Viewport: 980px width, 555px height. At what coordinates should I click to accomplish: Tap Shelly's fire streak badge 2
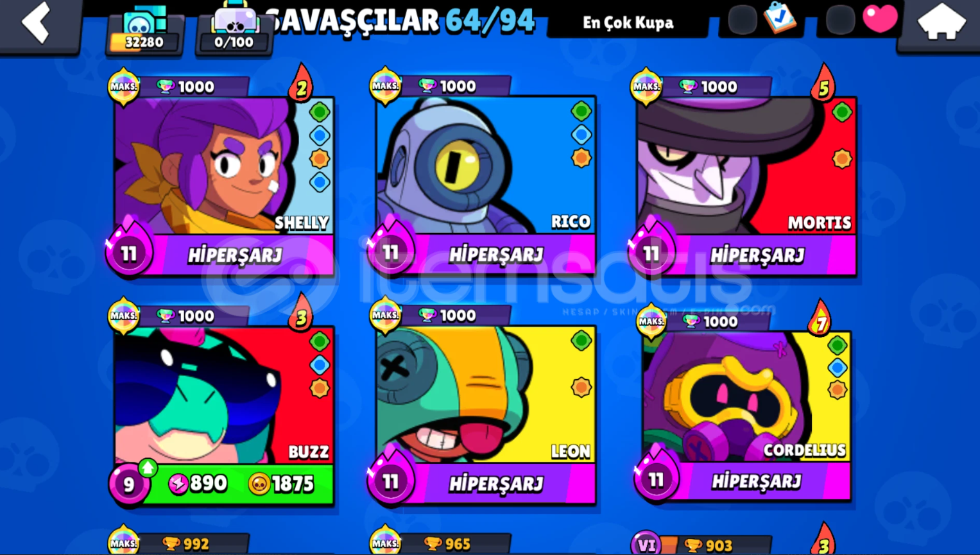pyautogui.click(x=301, y=83)
